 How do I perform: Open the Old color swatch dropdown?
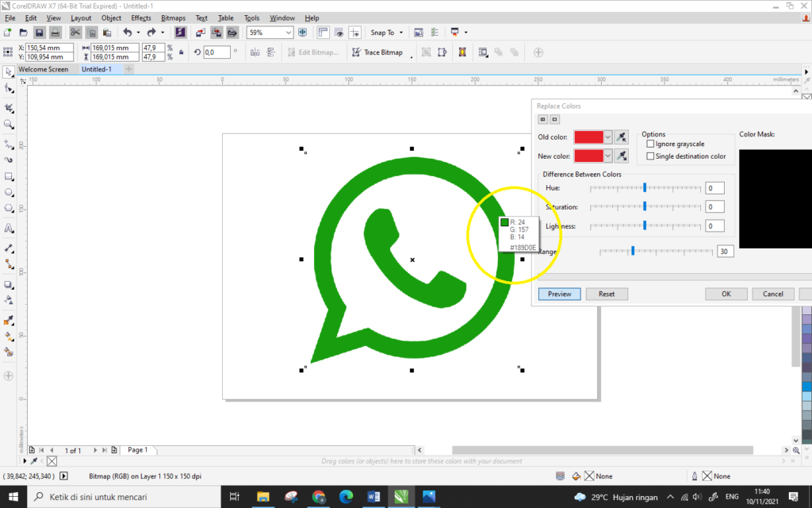click(x=607, y=137)
